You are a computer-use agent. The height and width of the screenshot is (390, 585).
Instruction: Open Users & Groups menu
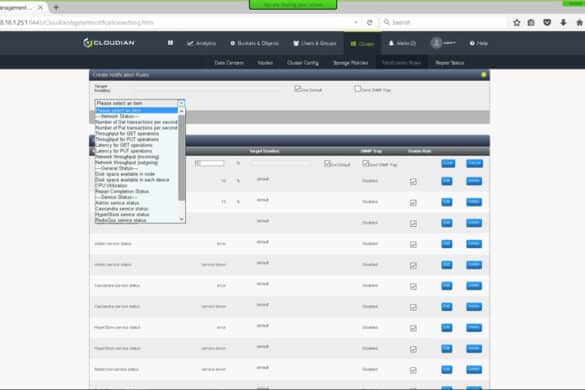pyautogui.click(x=315, y=43)
